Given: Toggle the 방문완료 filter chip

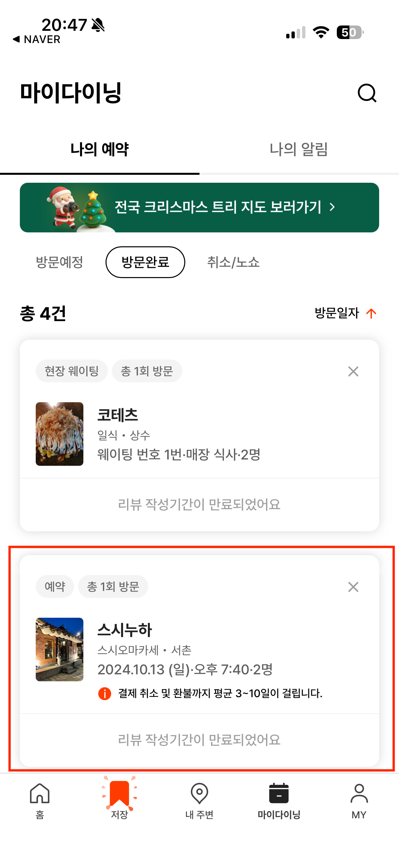Looking at the screenshot, I should pos(145,262).
